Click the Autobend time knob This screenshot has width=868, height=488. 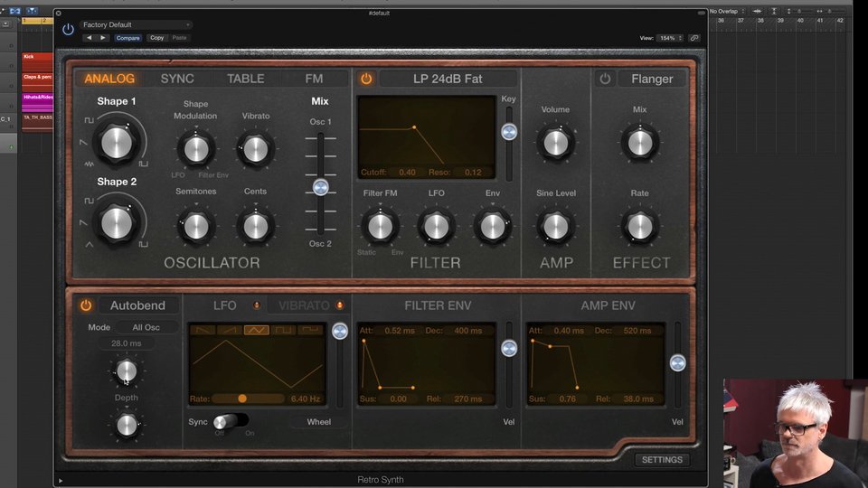pyautogui.click(x=127, y=371)
